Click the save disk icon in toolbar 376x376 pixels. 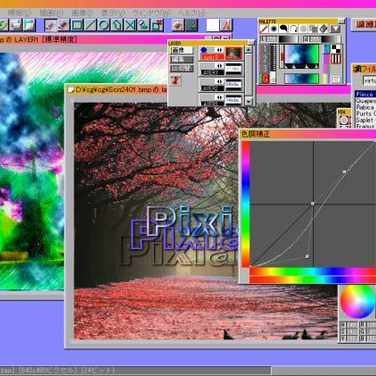coord(16,25)
